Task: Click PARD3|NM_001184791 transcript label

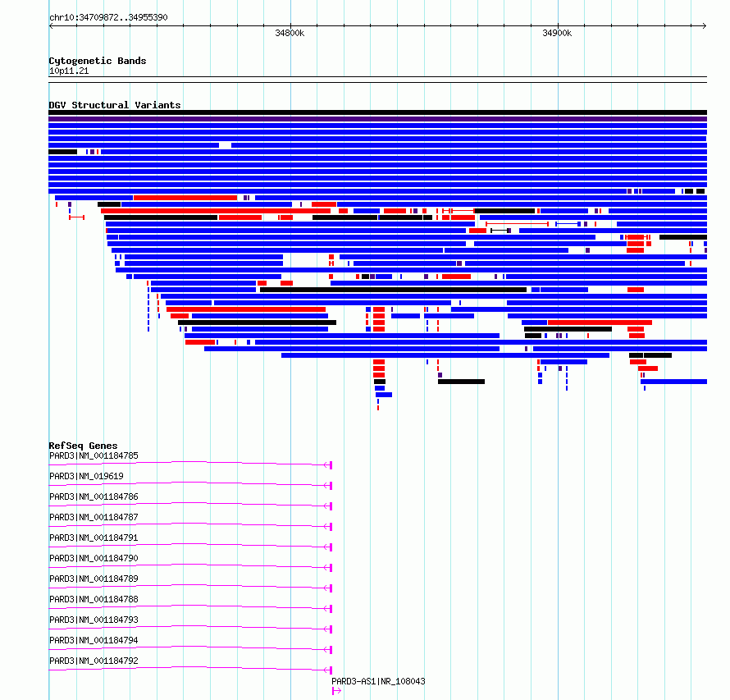Action: pyautogui.click(x=94, y=538)
